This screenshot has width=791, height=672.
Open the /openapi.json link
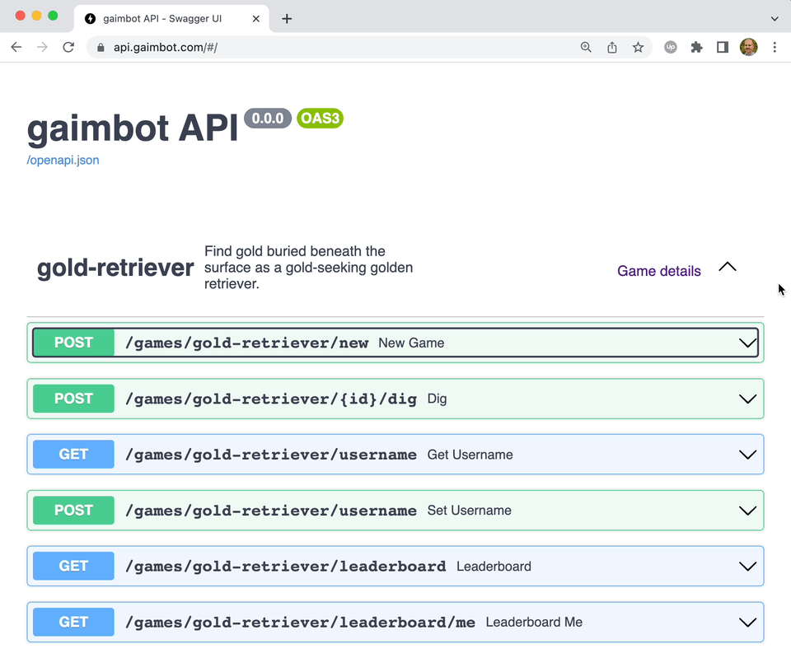point(63,161)
